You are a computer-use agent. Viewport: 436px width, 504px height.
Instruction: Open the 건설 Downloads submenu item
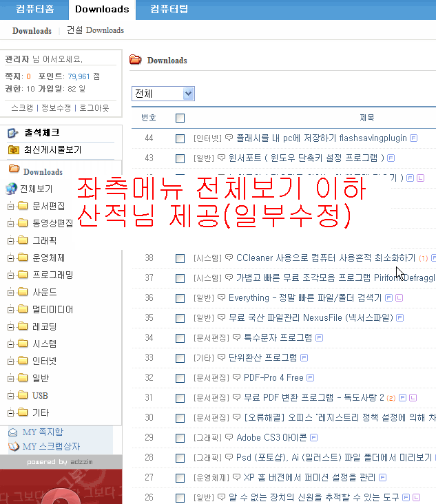coord(95,30)
